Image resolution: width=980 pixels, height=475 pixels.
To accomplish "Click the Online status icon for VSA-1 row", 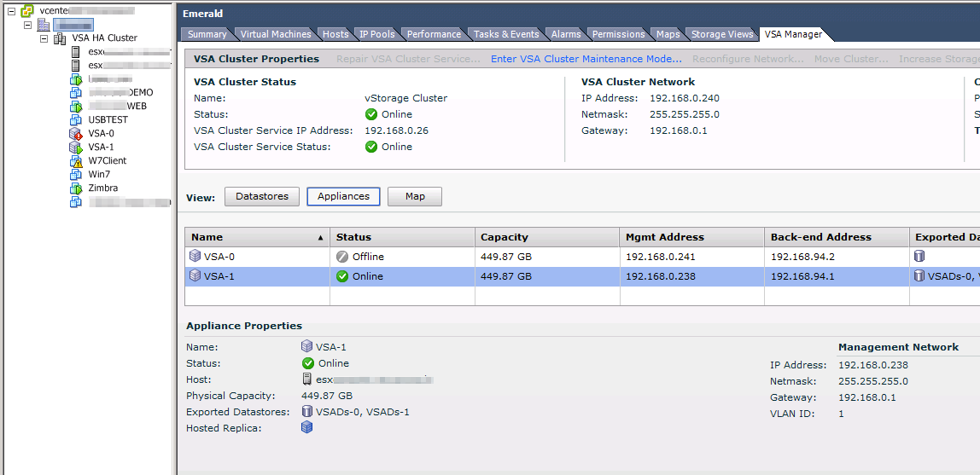I will (341, 276).
